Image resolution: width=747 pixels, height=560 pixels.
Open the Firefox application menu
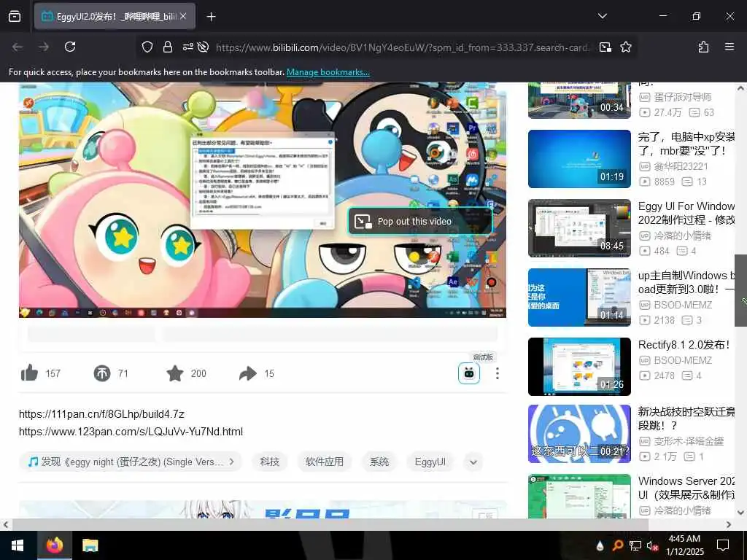pyautogui.click(x=729, y=47)
